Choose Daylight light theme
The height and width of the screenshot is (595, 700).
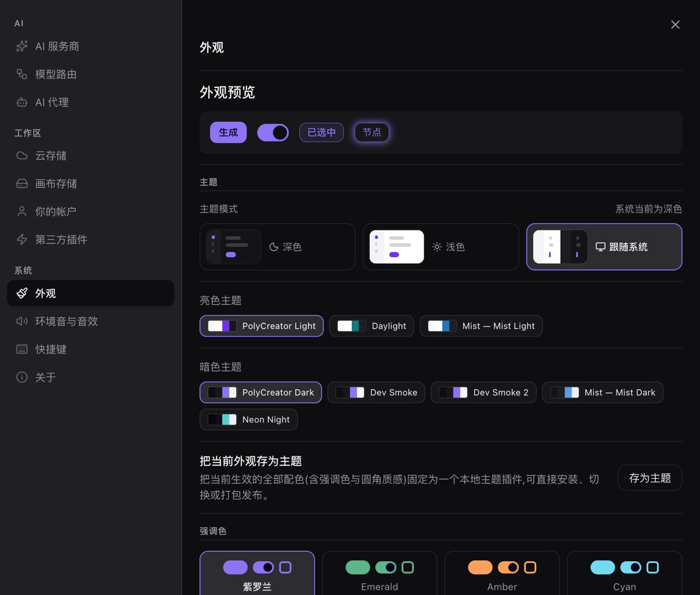pyautogui.click(x=372, y=326)
